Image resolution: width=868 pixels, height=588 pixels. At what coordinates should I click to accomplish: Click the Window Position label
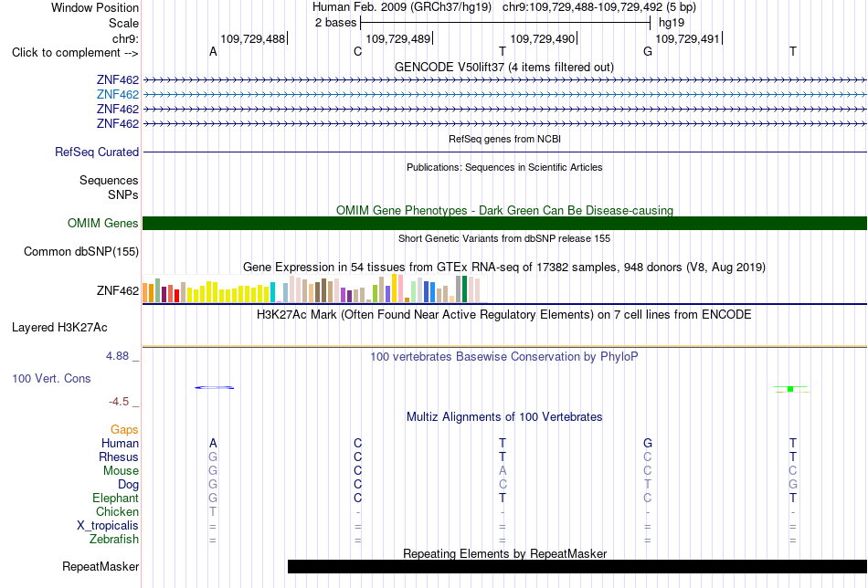[x=95, y=7]
